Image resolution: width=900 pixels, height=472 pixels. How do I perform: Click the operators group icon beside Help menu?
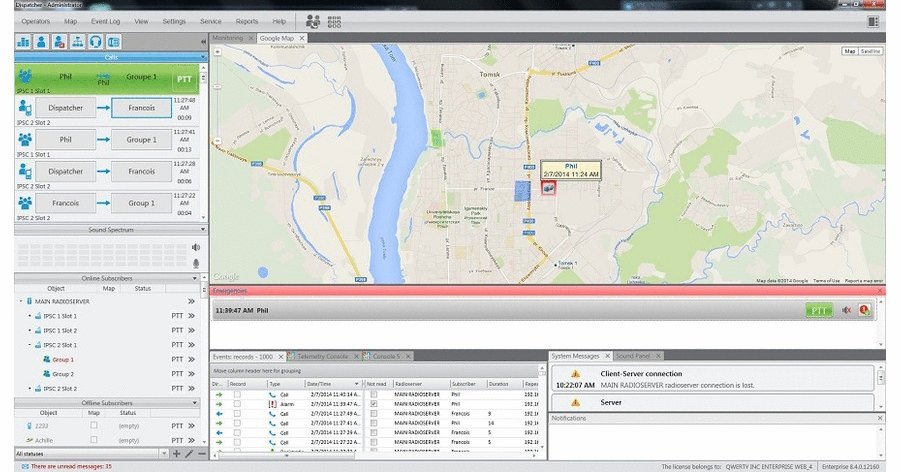point(313,22)
